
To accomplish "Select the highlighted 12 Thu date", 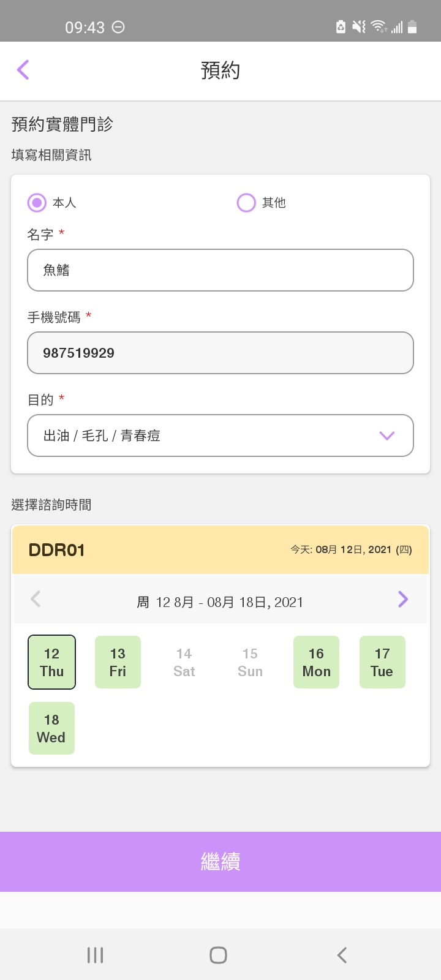I will 51,662.
